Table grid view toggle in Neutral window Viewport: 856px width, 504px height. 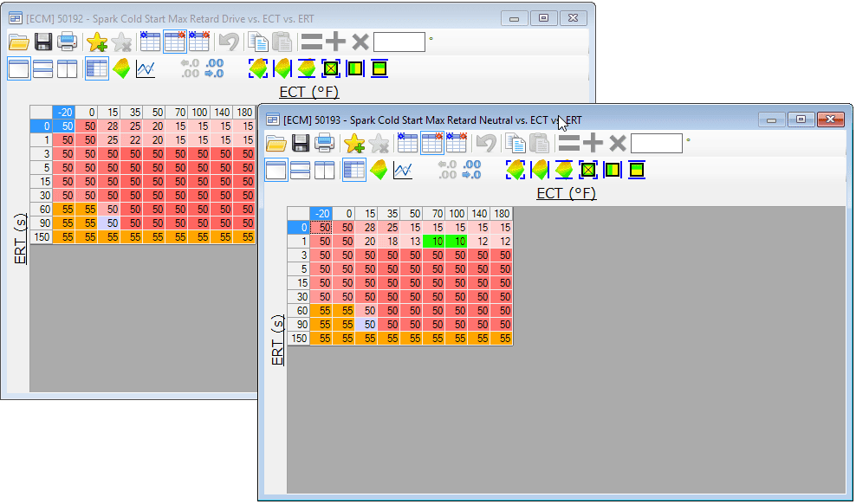pos(354,171)
